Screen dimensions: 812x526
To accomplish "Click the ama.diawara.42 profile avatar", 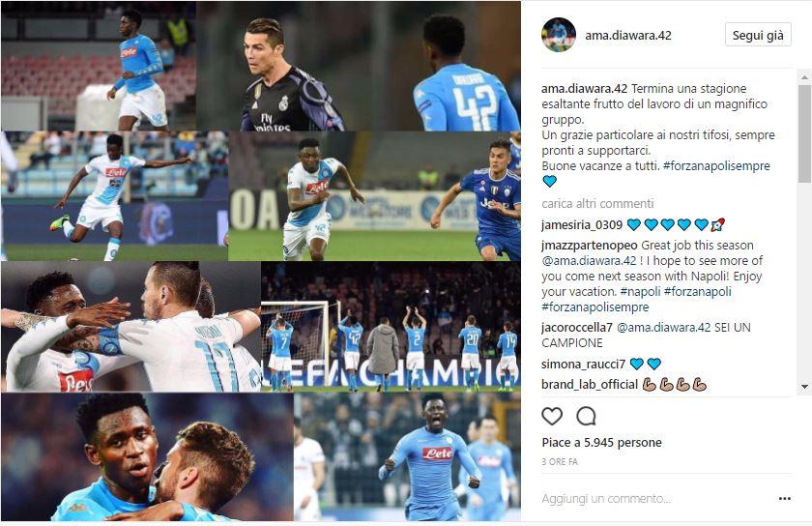I will click(559, 35).
